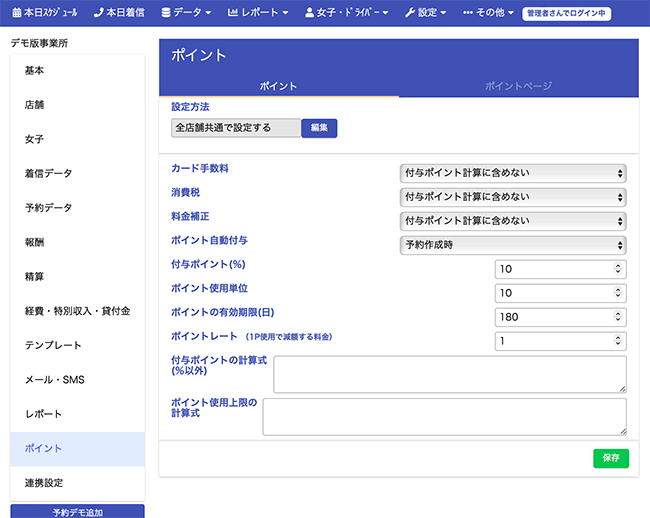Open the 消費税 dropdown
The width and height of the screenshot is (650, 518).
[x=513, y=197]
